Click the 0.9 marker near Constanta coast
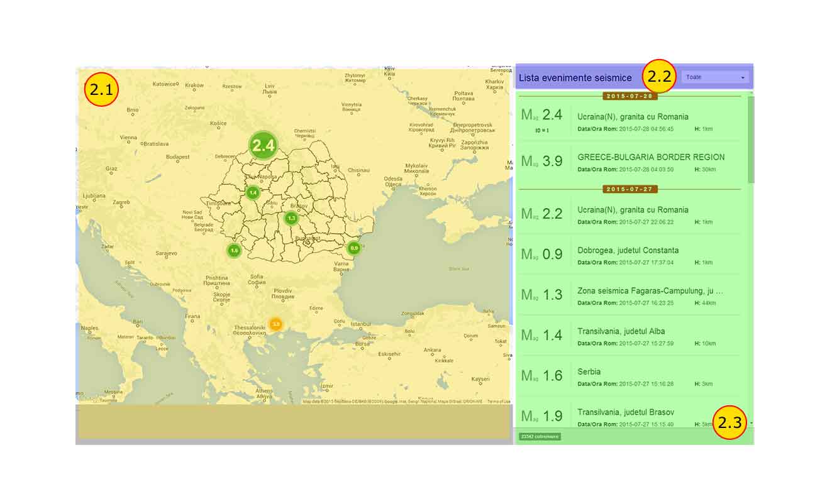Image resolution: width=837 pixels, height=504 pixels. [x=354, y=248]
